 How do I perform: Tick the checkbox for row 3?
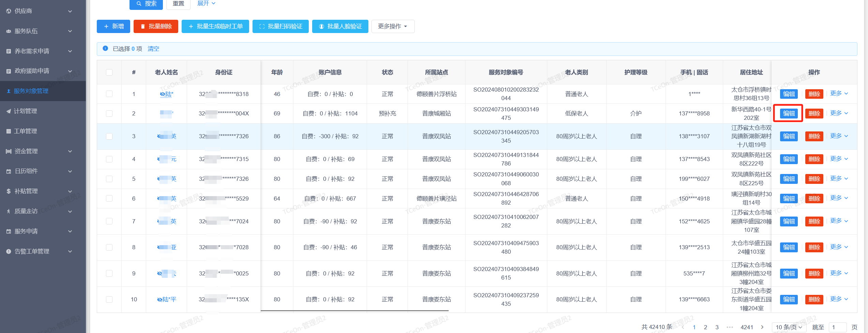coord(109,136)
